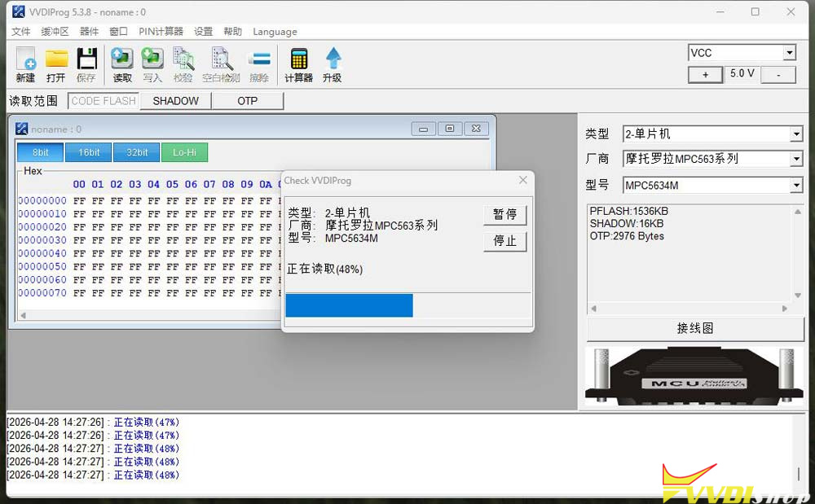The height and width of the screenshot is (504, 815).
Task: Click the 5.0 V voltage value
Action: coord(742,74)
